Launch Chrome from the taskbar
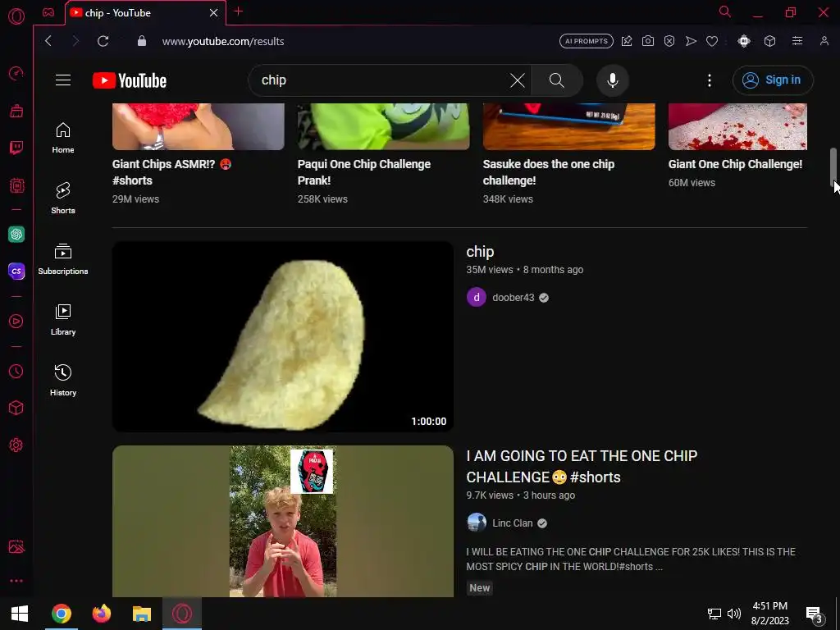Image resolution: width=840 pixels, height=630 pixels. click(61, 614)
